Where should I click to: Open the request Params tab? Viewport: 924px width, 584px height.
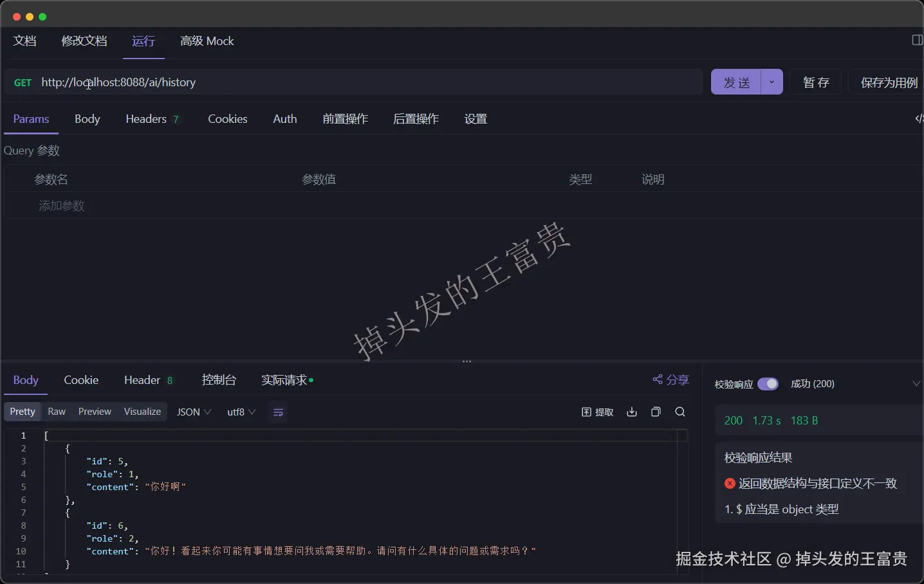pos(31,119)
